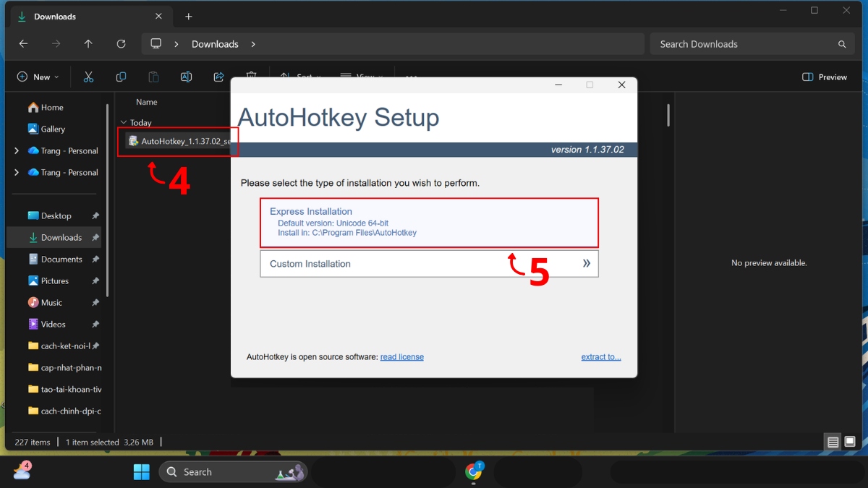Select Pictures in the sidebar
Screen dimensions: 868x488
55,281
